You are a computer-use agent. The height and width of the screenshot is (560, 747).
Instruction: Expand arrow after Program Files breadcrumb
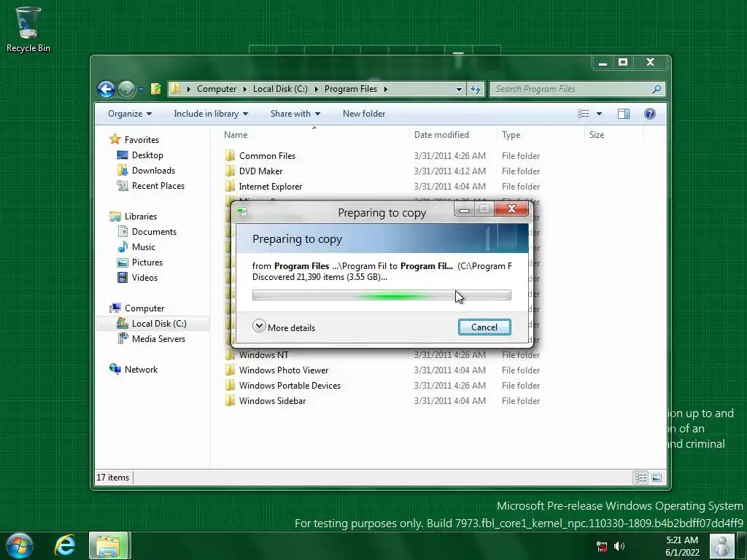click(x=385, y=89)
